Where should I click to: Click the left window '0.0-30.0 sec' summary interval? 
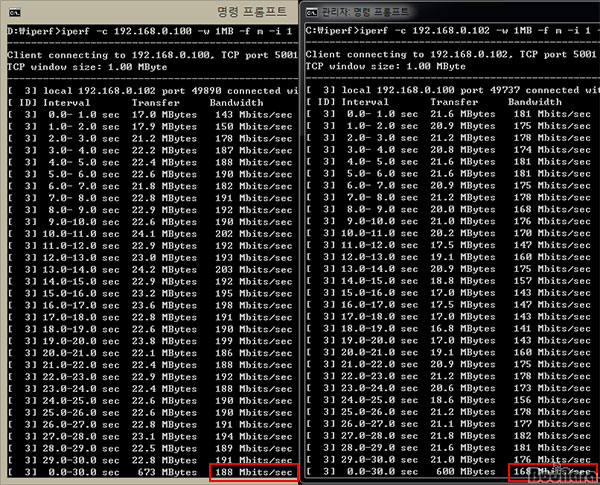(84, 473)
